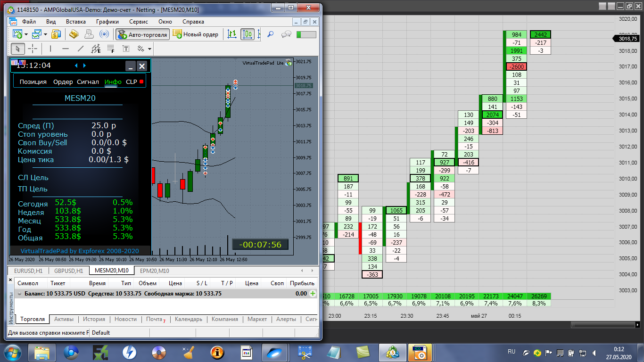Image resolution: width=644 pixels, height=362 pixels.
Task: Switch to the Сигнал tab in VirtualTradePad
Action: click(x=88, y=82)
